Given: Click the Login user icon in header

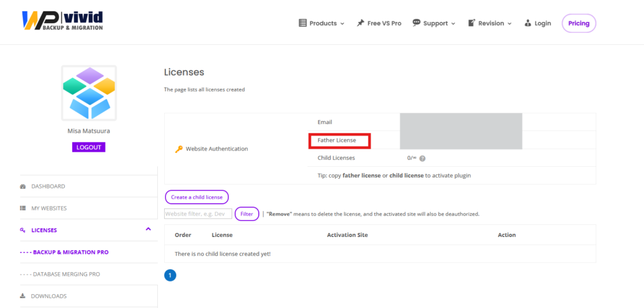Looking at the screenshot, I should click(x=527, y=23).
